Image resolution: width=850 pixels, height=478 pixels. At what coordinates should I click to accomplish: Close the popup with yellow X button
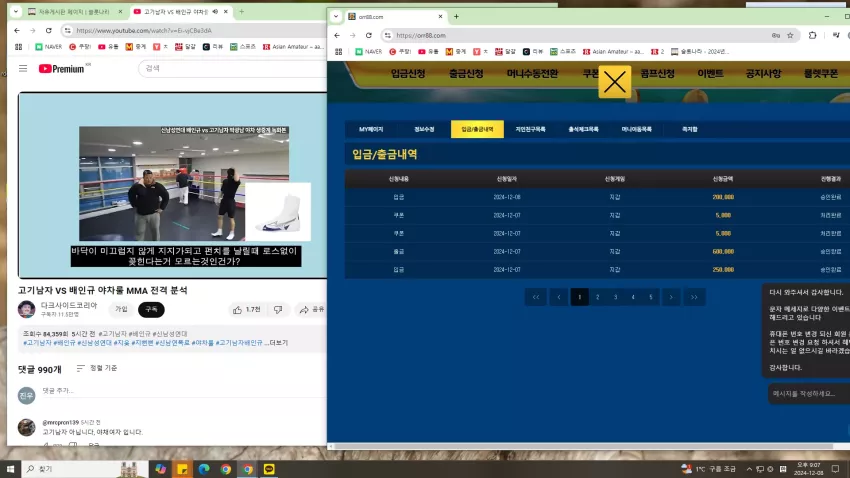[615, 82]
